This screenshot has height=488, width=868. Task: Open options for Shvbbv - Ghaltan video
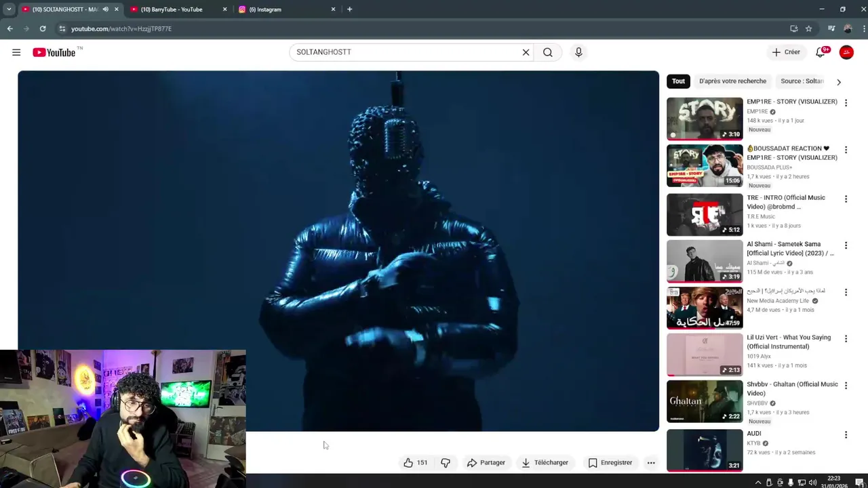846,386
